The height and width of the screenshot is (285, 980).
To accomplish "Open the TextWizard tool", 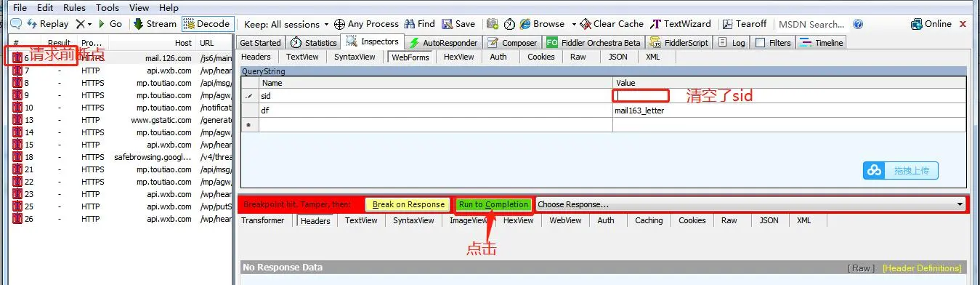I will click(x=681, y=24).
